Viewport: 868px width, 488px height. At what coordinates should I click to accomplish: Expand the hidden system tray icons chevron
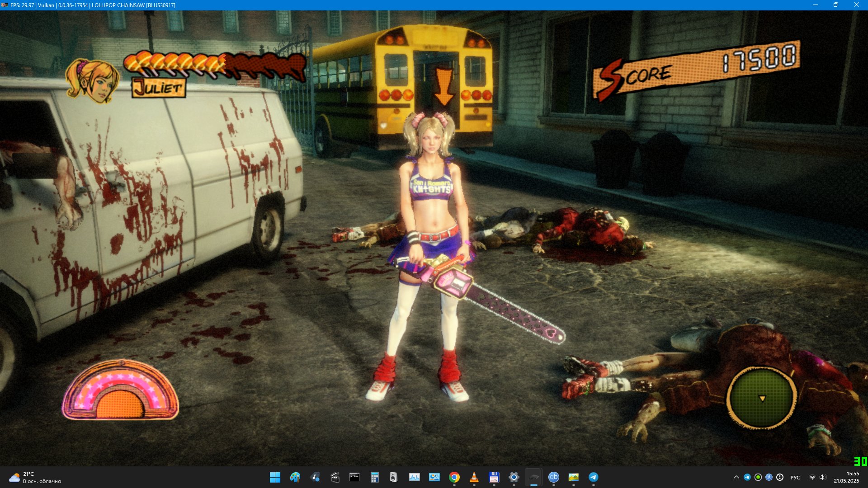(736, 477)
